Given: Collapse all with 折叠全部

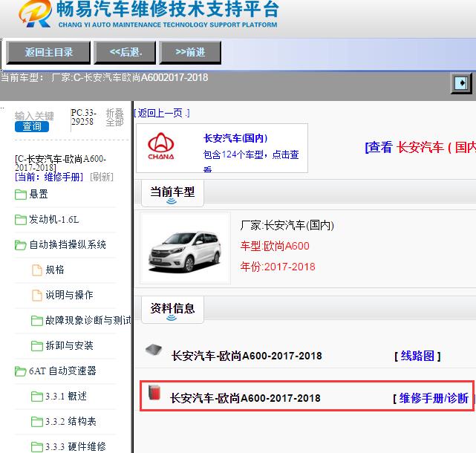Looking at the screenshot, I should click(115, 117).
